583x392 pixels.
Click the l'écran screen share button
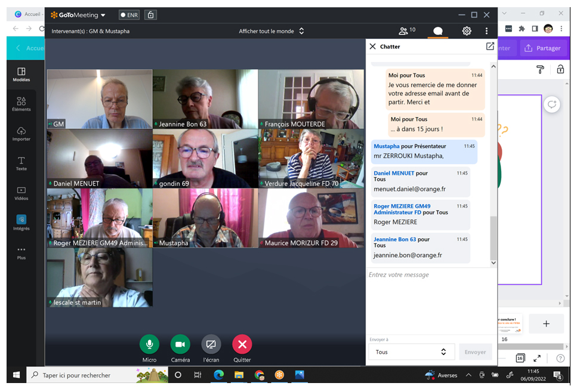click(211, 344)
